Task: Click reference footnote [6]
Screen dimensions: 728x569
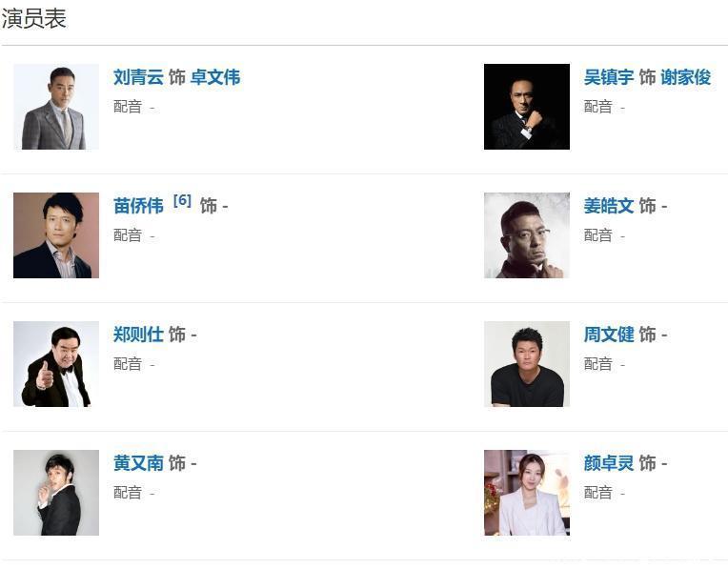Action: [x=182, y=201]
